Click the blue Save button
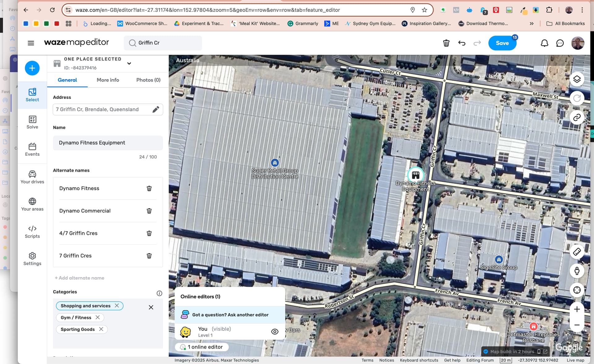This screenshot has width=594, height=364. pos(502,43)
